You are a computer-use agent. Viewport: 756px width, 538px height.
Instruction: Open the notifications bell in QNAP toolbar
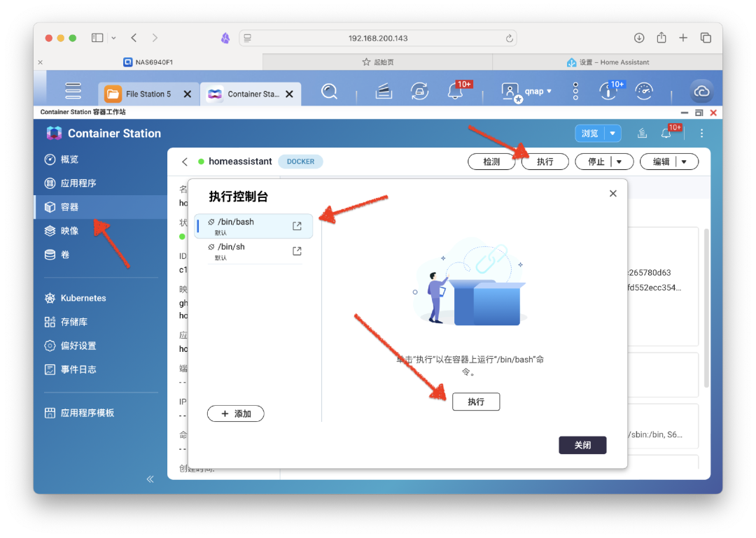tap(455, 92)
